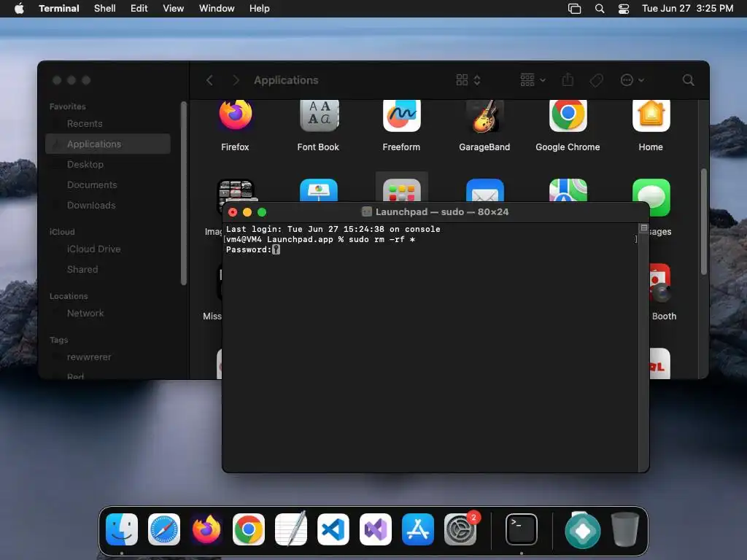Open App Store from the Dock
The height and width of the screenshot is (560, 747).
point(418,529)
